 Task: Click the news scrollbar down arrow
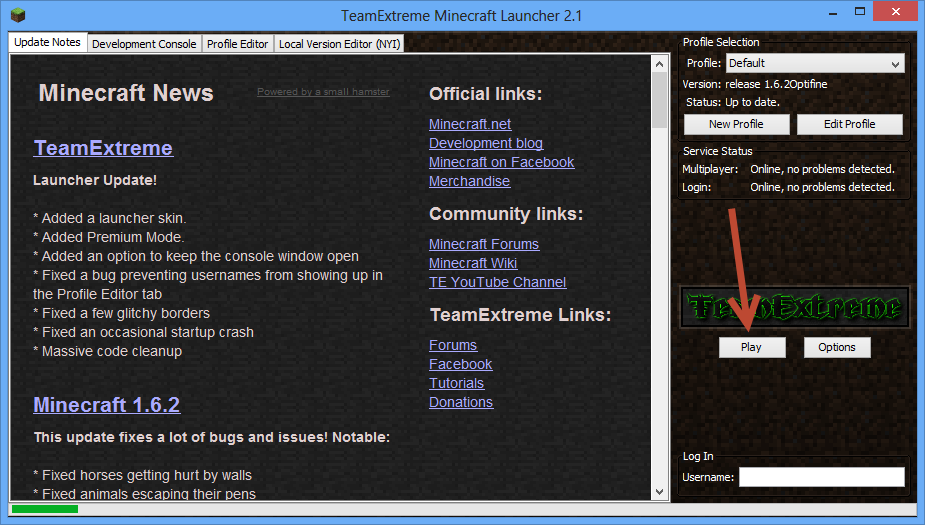[x=660, y=491]
